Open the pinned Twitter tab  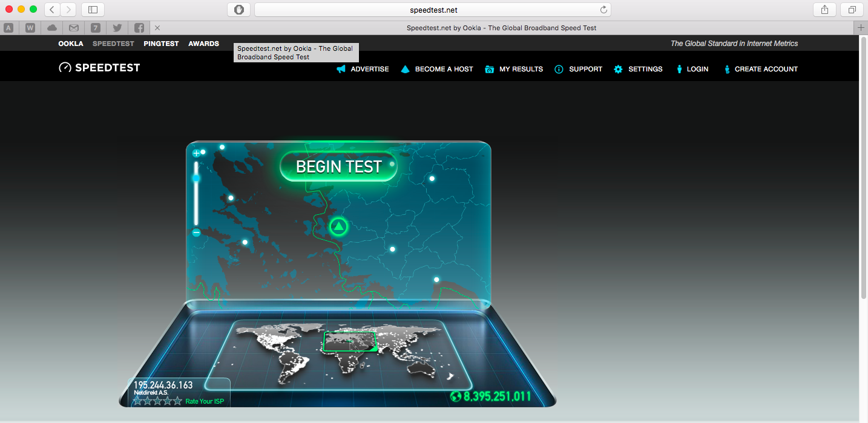[117, 28]
